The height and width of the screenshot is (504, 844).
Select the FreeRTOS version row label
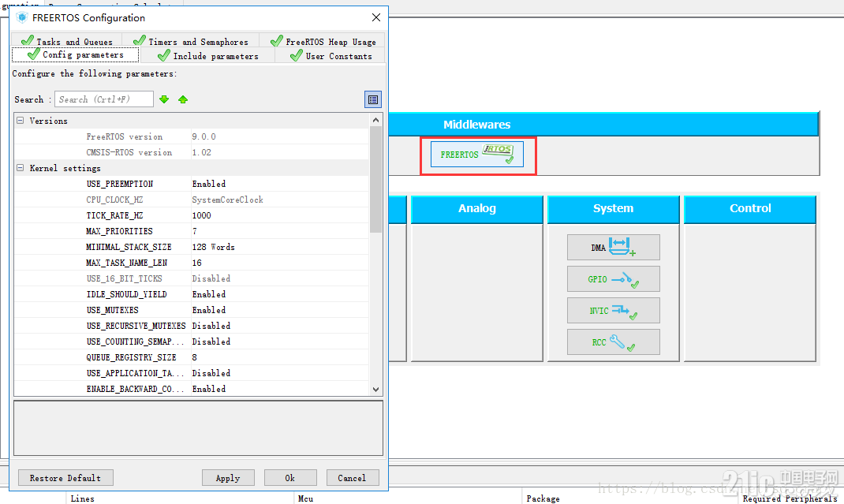click(x=125, y=136)
